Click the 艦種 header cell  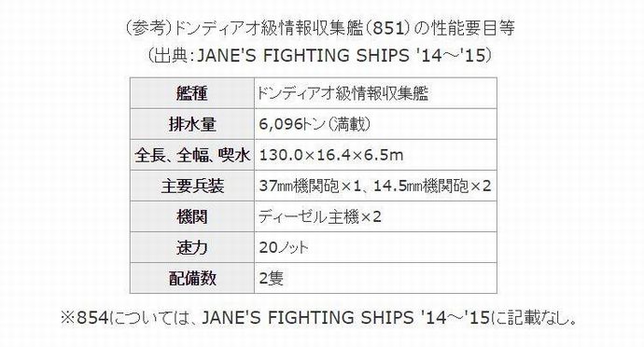192,93
